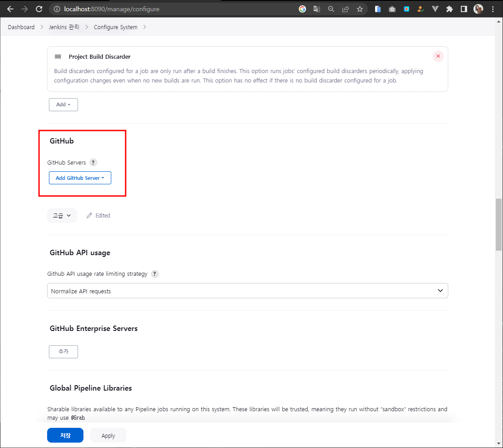This screenshot has height=448, width=503.
Task: Open the V-shaped extension icon
Action: tap(435, 9)
